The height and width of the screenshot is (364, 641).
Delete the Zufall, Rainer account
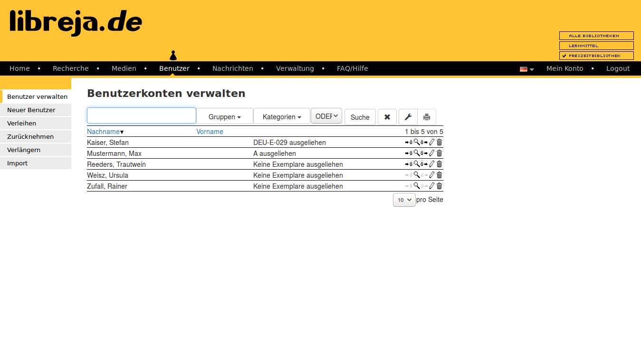(x=440, y=186)
